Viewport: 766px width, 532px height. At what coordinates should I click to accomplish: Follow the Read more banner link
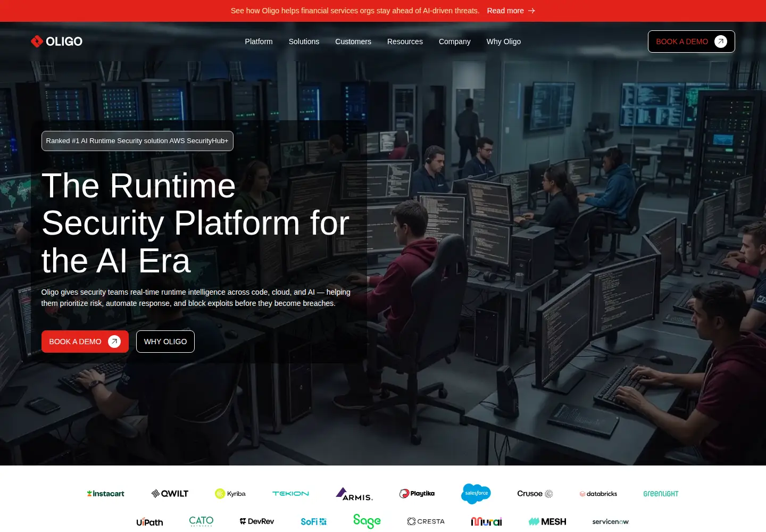pos(511,11)
